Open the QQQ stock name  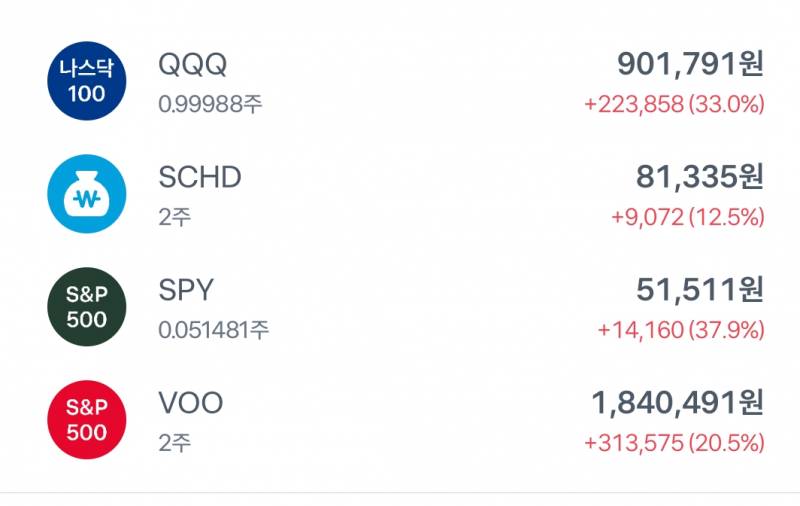(x=193, y=65)
